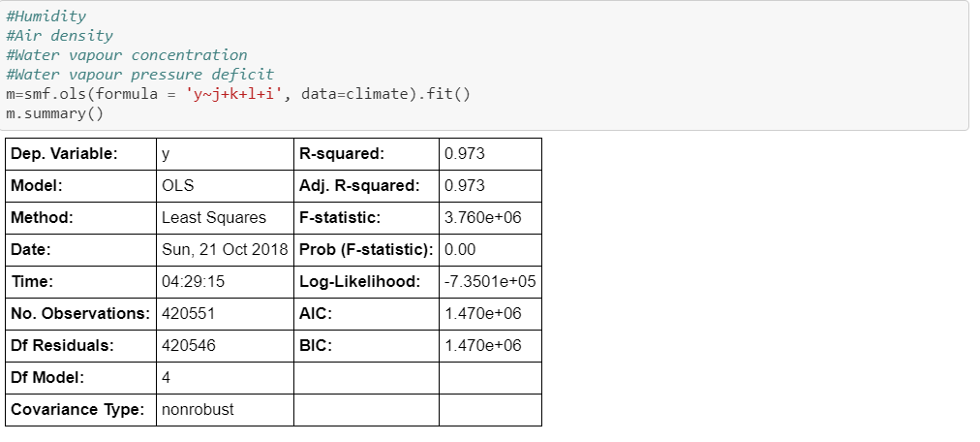Click the Df Residuals value 420546

(188, 346)
